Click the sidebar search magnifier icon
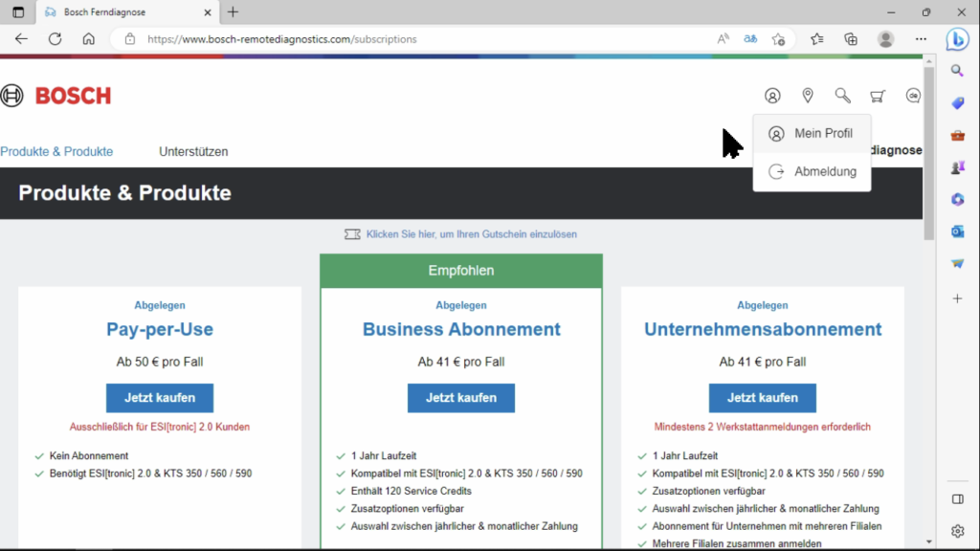Image resolution: width=980 pixels, height=551 pixels. pos(957,71)
